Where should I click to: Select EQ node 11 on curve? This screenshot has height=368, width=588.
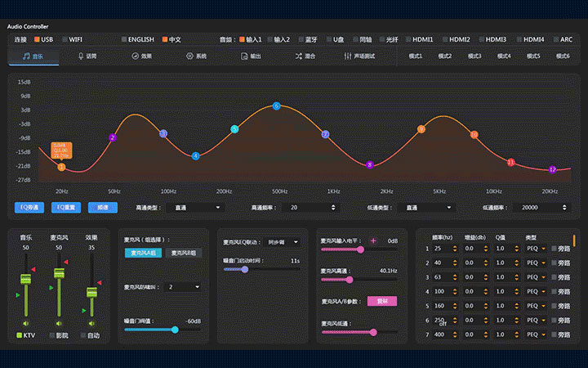pyautogui.click(x=510, y=162)
